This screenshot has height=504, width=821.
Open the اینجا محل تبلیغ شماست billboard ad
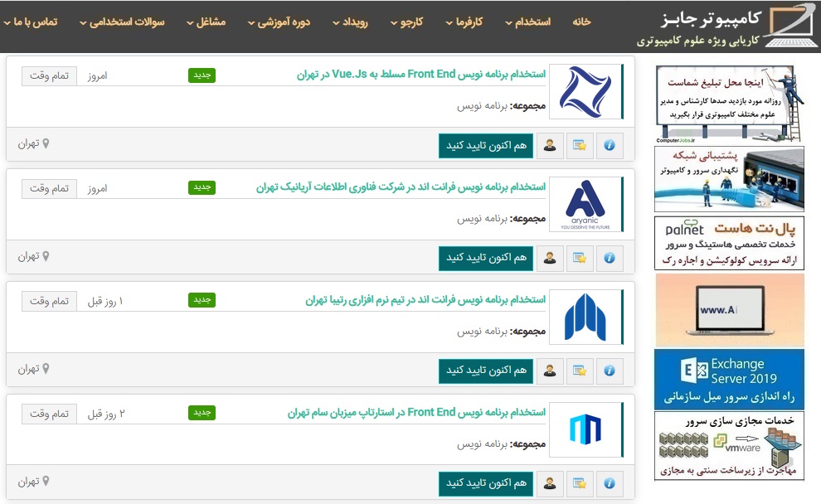pyautogui.click(x=729, y=104)
